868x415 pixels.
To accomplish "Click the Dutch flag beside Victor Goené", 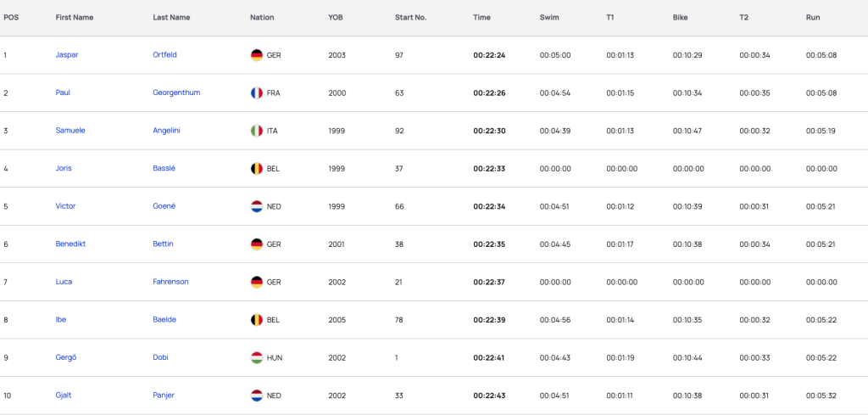I will click(256, 206).
